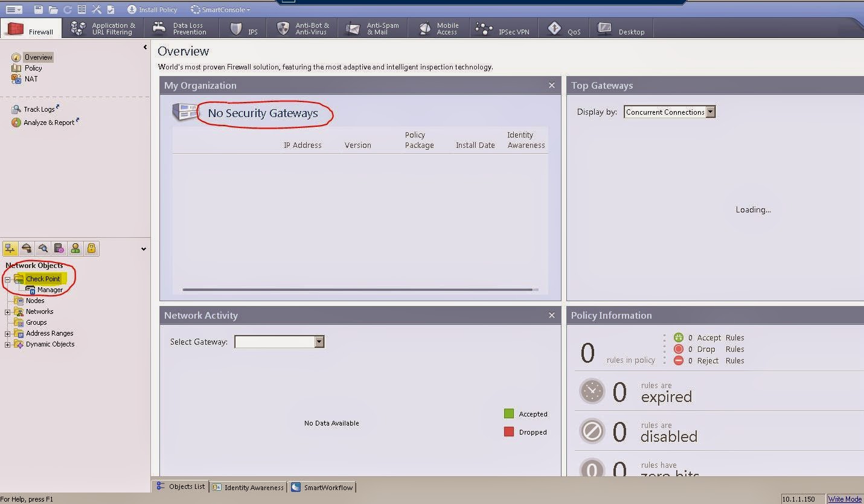
Task: Expand the Dynamic Objects tree node
Action: (x=8, y=344)
